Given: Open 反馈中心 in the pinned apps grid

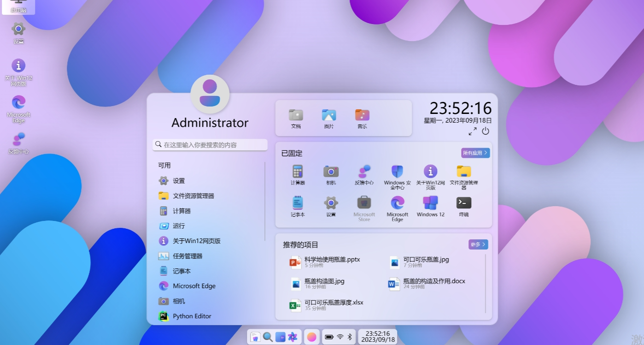Looking at the screenshot, I should pyautogui.click(x=364, y=175).
